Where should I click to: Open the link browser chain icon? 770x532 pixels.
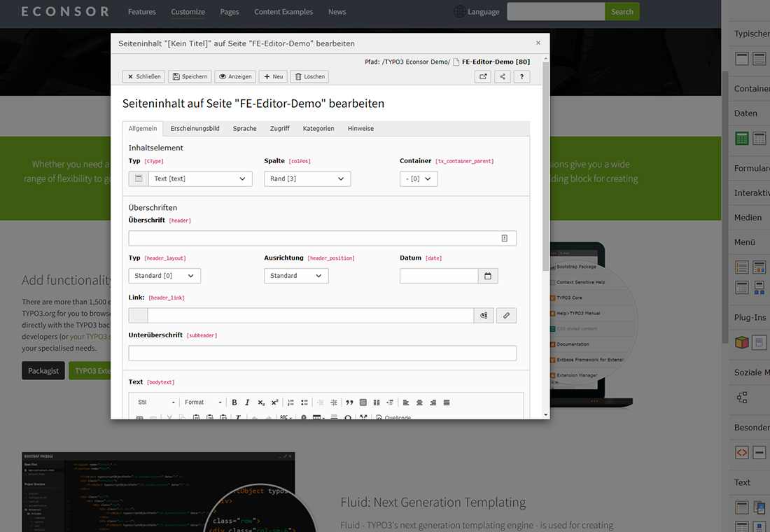[506, 316]
